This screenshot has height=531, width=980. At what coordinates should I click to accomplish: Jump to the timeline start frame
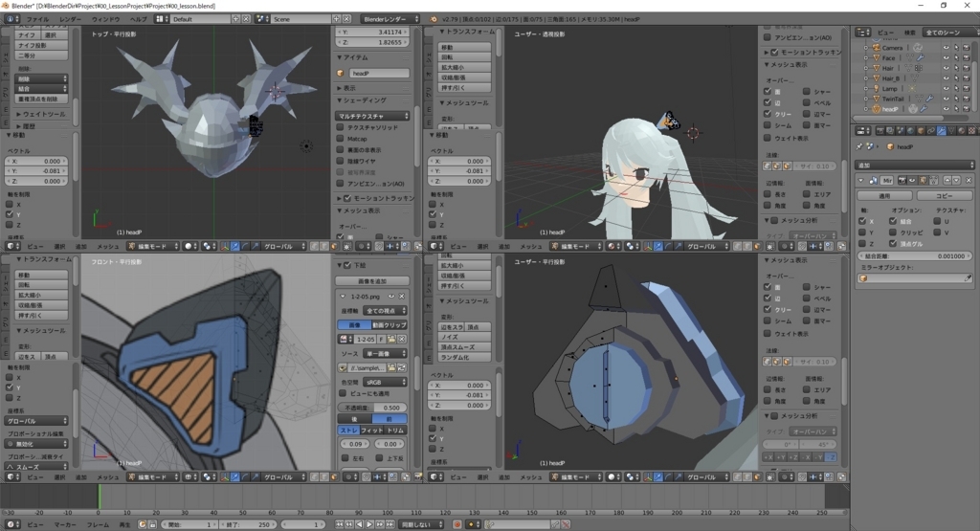point(340,524)
